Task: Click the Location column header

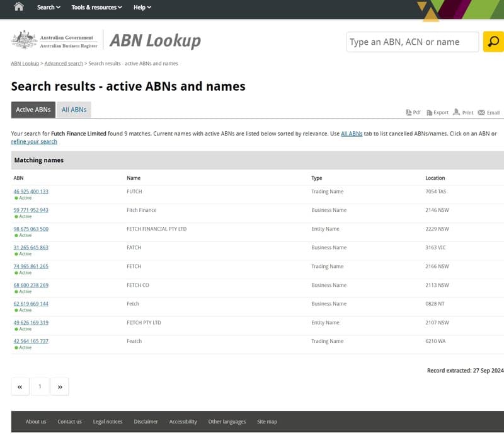Action: point(435,178)
